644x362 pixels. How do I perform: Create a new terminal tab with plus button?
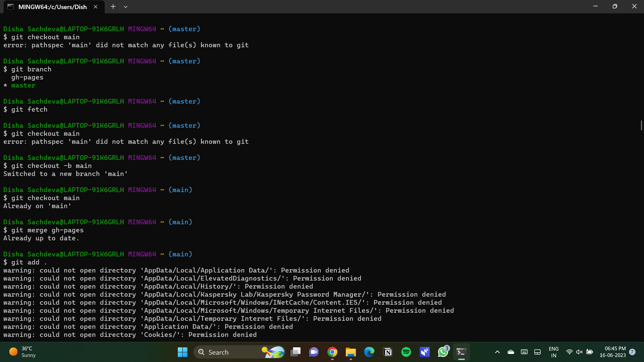(x=113, y=6)
